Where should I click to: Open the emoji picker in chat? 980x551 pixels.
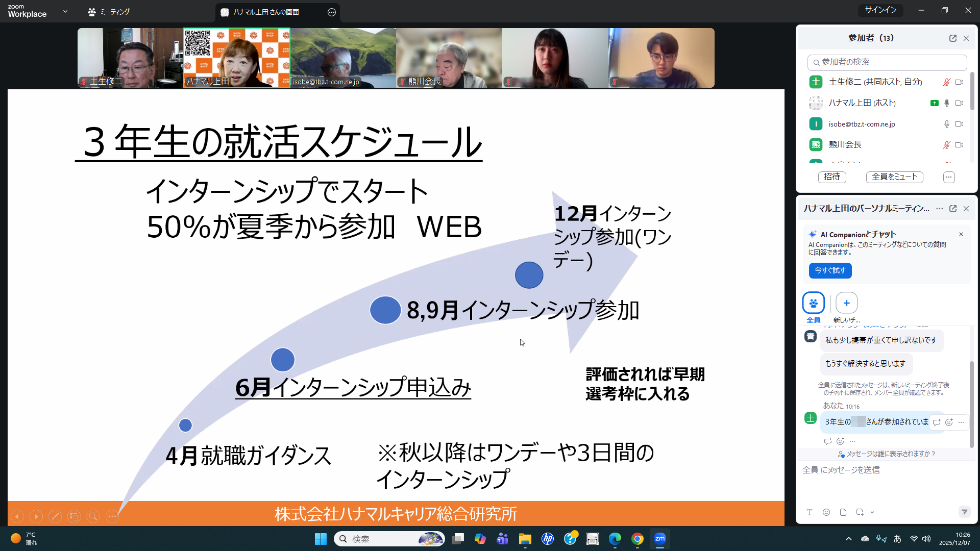click(x=826, y=512)
